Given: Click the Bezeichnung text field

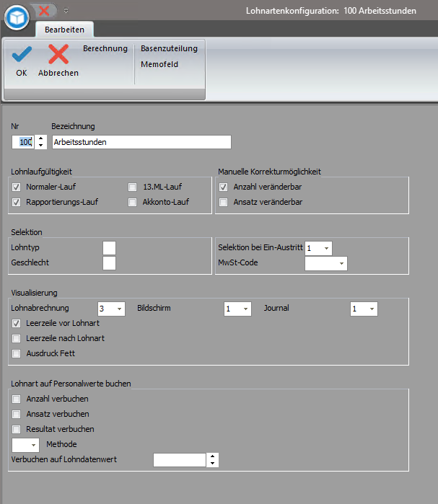Looking at the screenshot, I should click(x=141, y=142).
